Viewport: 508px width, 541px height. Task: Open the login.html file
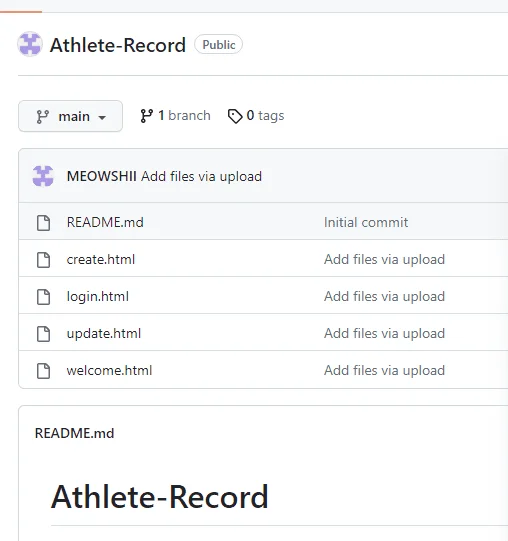click(98, 297)
